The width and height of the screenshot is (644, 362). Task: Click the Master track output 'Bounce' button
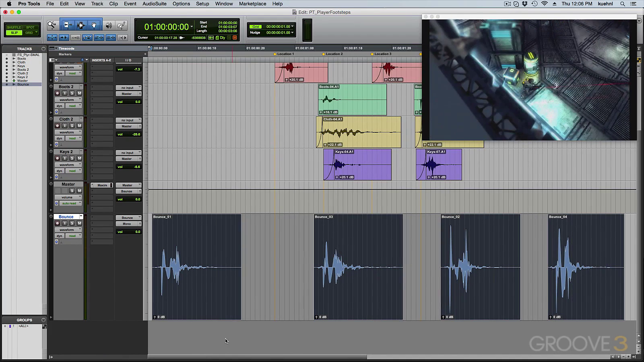pyautogui.click(x=129, y=191)
